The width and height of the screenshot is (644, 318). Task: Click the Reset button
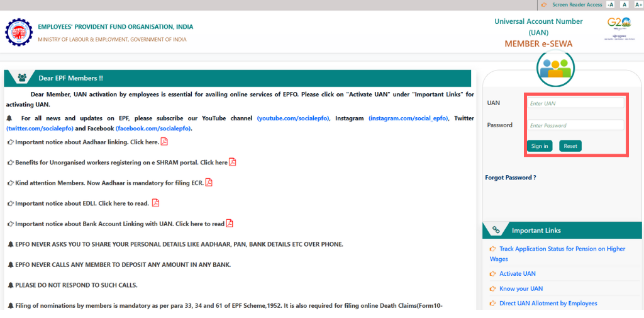tap(570, 146)
